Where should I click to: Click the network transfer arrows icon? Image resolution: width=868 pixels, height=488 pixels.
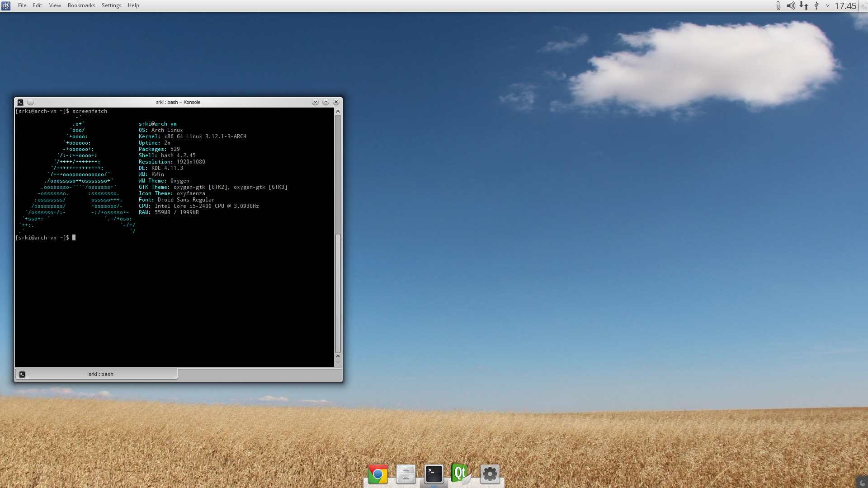[804, 6]
